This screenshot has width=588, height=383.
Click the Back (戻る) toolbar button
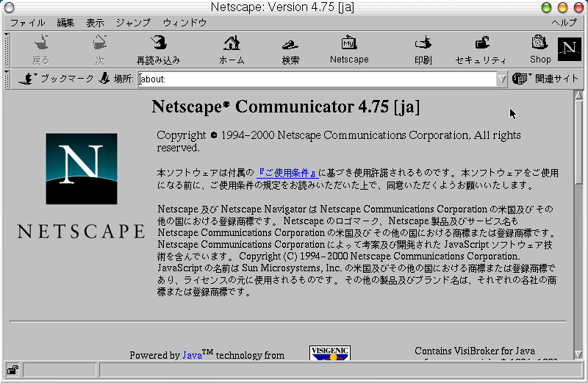point(41,50)
